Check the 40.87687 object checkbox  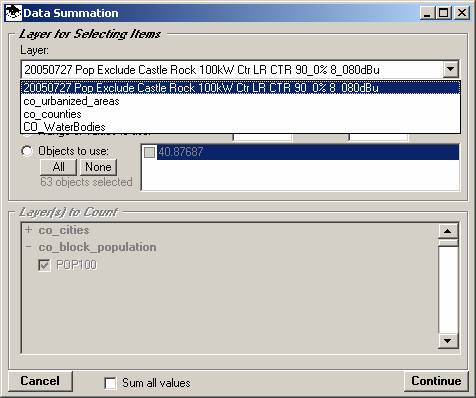coord(149,152)
